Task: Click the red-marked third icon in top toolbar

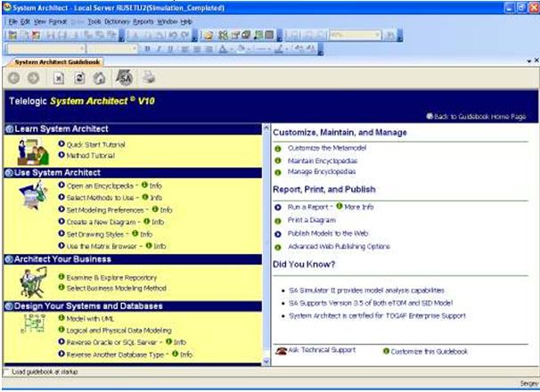Action: click(x=36, y=35)
